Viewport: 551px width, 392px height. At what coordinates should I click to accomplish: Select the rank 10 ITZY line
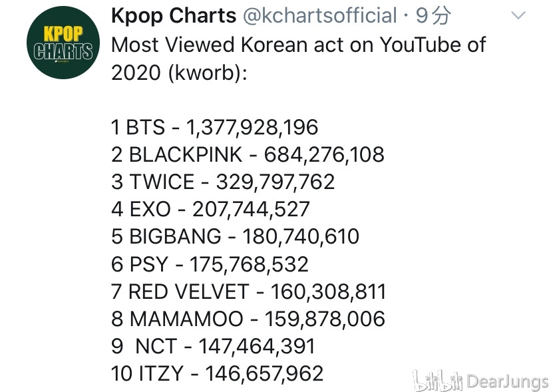(217, 373)
